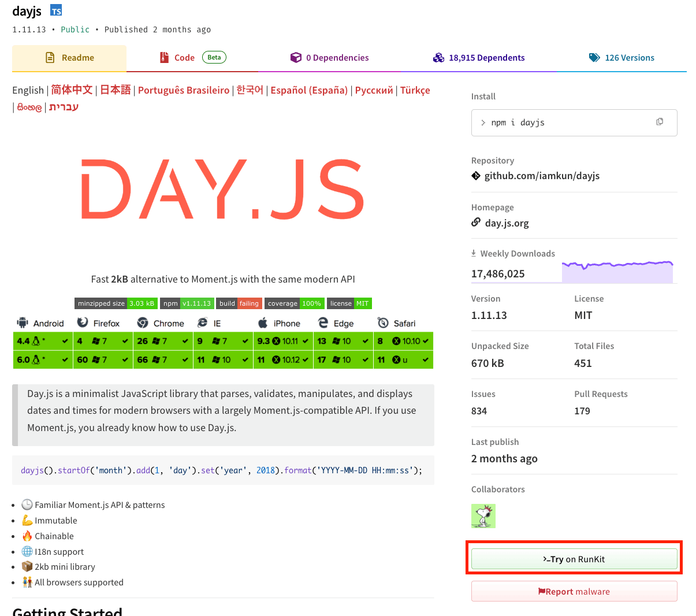The height and width of the screenshot is (616, 696).
Task: Click the npm i dayjs install box
Action: point(574,123)
